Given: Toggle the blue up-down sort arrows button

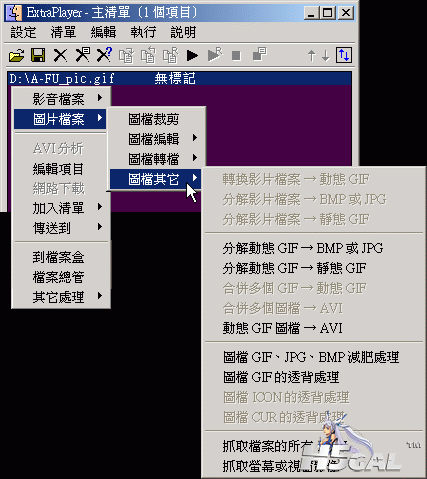Looking at the screenshot, I should [344, 55].
